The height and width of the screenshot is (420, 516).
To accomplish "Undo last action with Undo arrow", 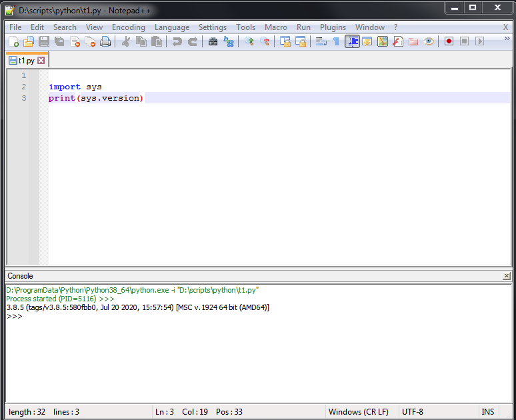I will [177, 41].
